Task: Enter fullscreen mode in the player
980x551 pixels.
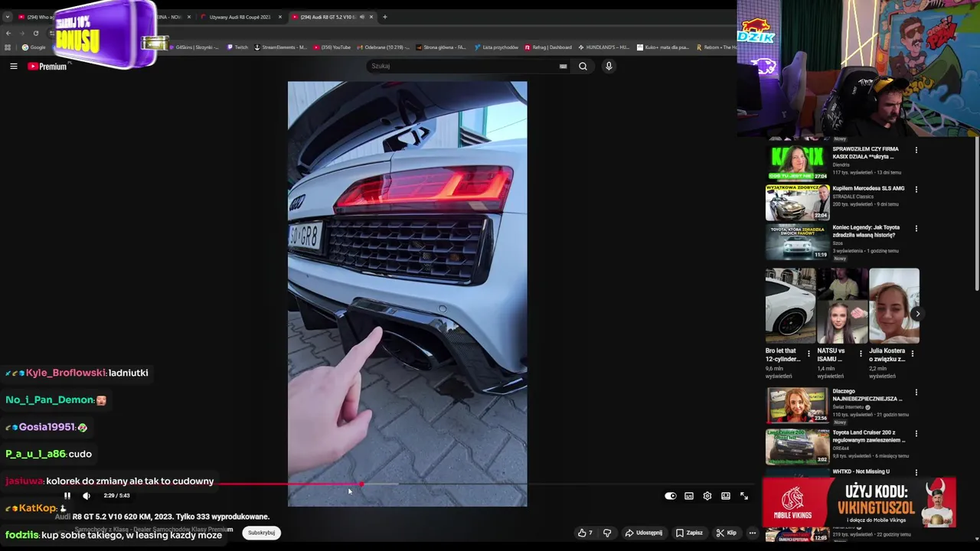Action: coord(744,496)
